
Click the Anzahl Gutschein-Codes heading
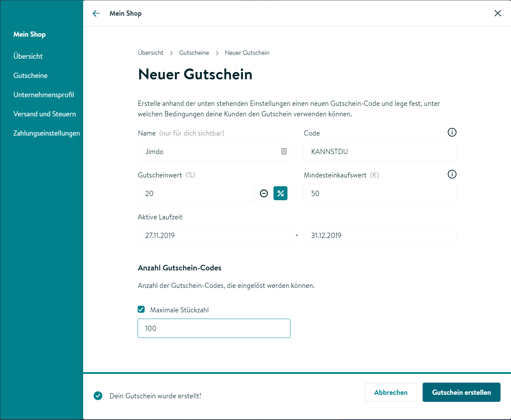(180, 268)
